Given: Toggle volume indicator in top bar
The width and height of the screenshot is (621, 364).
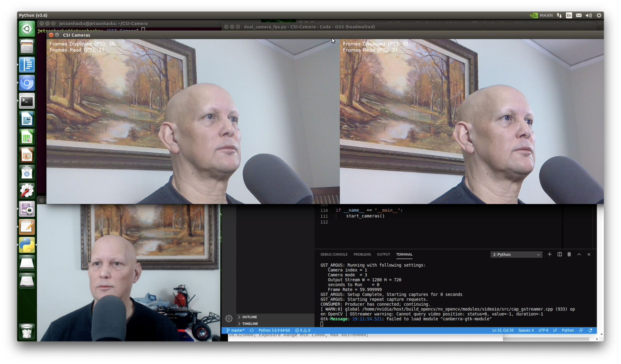Looking at the screenshot, I should 589,15.
